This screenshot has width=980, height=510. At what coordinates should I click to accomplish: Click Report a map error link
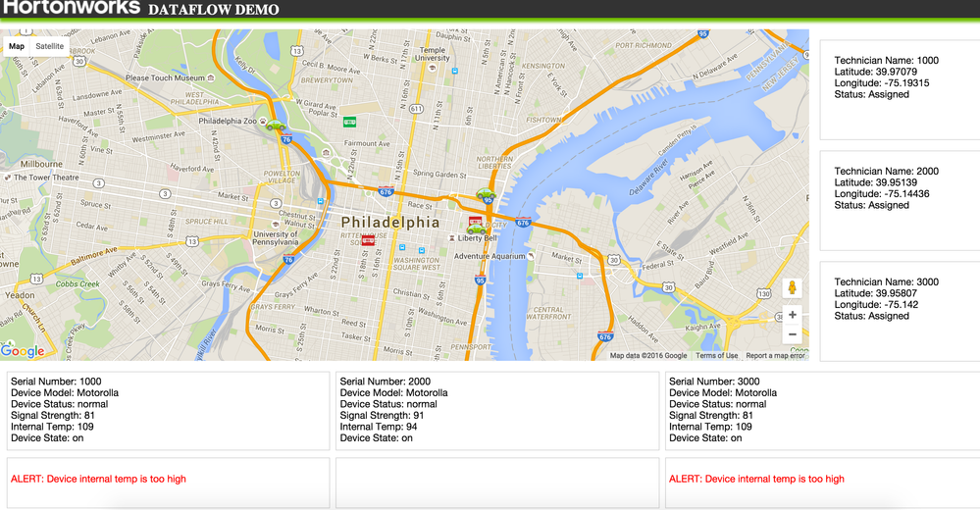(x=775, y=356)
